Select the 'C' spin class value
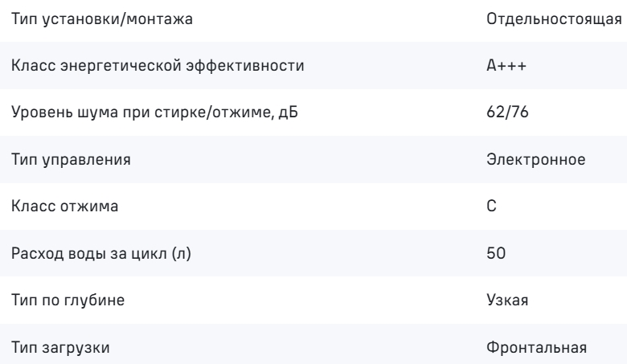Screen dimensions: 627x364 [492, 207]
